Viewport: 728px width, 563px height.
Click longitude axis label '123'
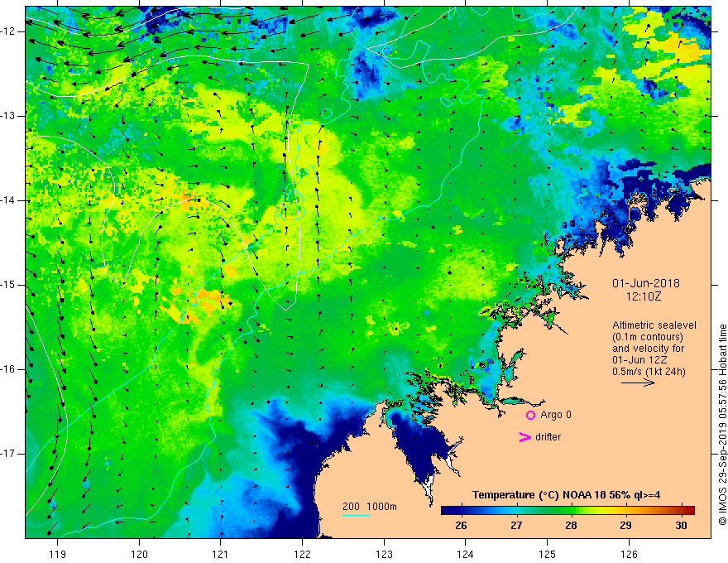click(384, 554)
